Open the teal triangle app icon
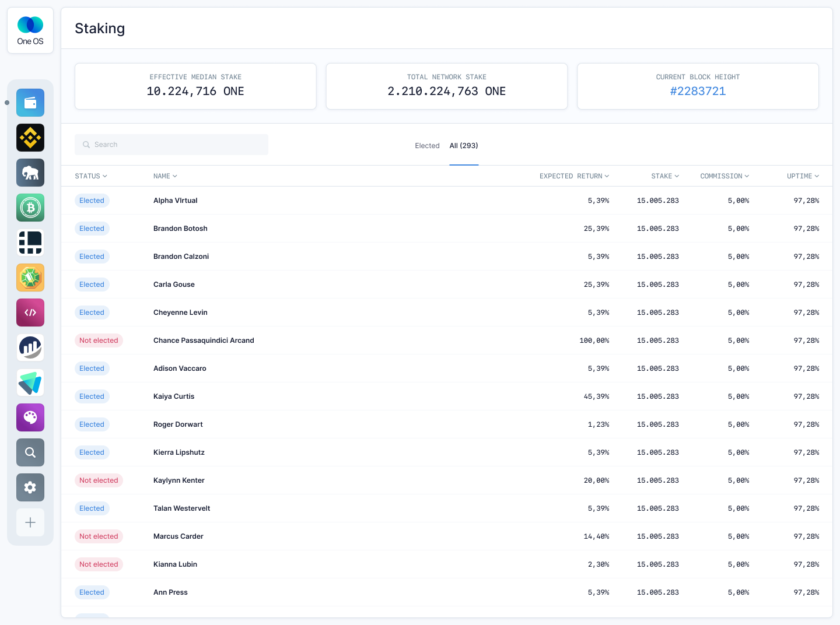This screenshot has width=840, height=625. pyautogui.click(x=30, y=382)
